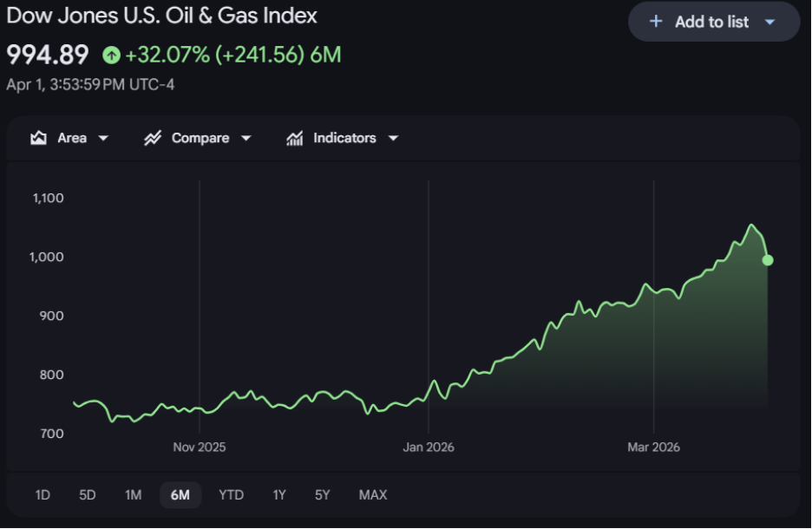The image size is (812, 529).
Task: Switch to the 5D time range
Action: [88, 495]
